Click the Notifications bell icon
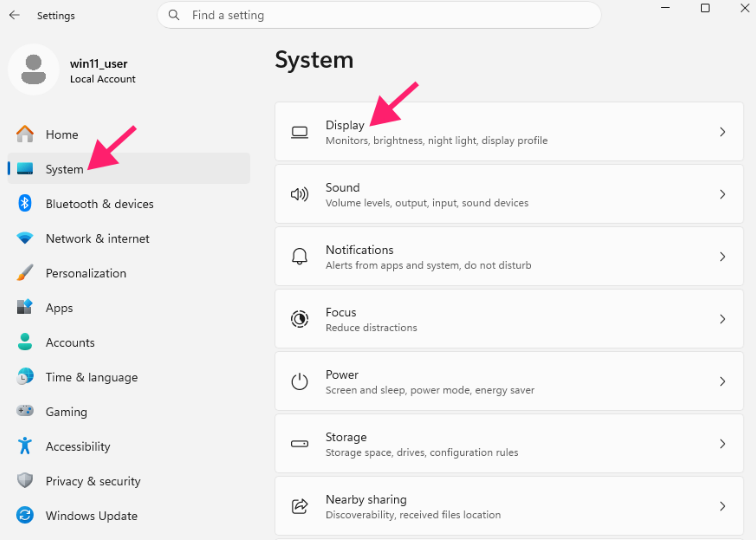 299,256
